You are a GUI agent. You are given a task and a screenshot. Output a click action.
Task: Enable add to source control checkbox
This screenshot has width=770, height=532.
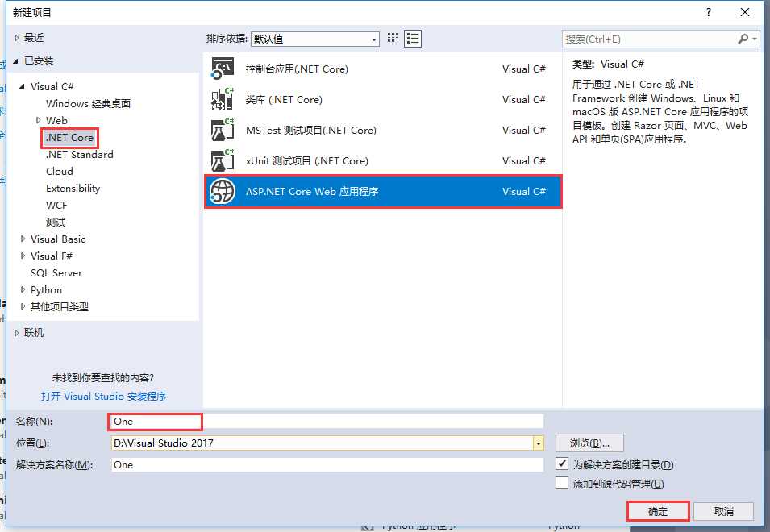point(562,484)
